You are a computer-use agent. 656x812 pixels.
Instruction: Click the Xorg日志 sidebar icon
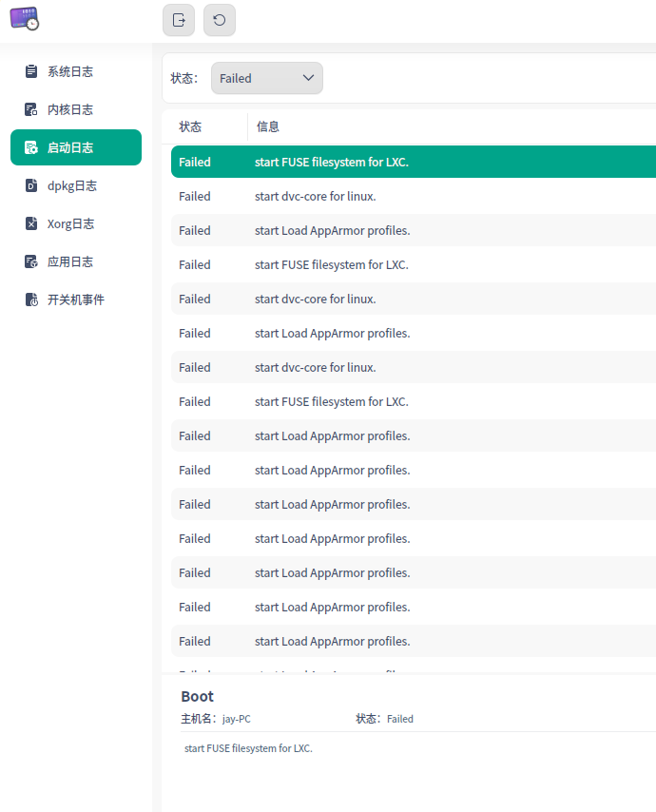point(31,223)
